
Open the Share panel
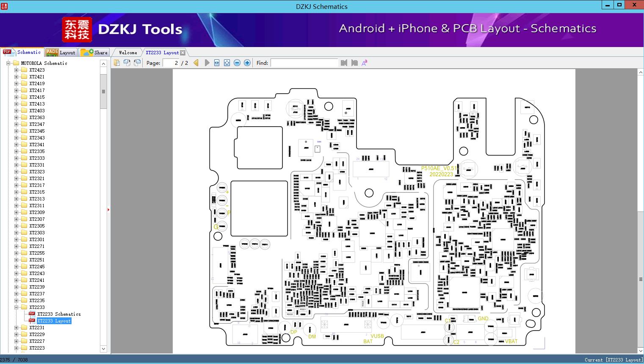tap(94, 52)
